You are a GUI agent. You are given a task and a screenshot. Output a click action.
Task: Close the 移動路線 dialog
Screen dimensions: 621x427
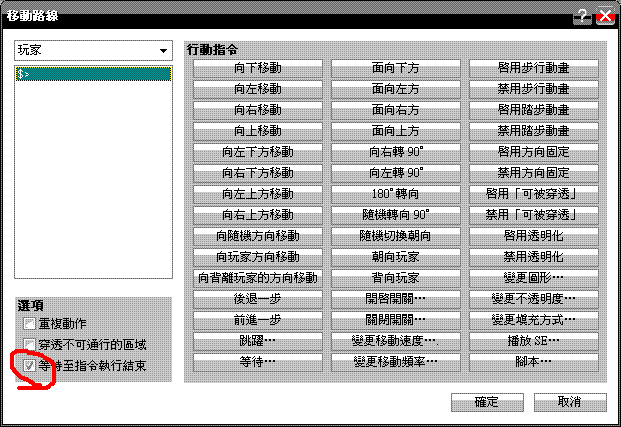[x=606, y=16]
